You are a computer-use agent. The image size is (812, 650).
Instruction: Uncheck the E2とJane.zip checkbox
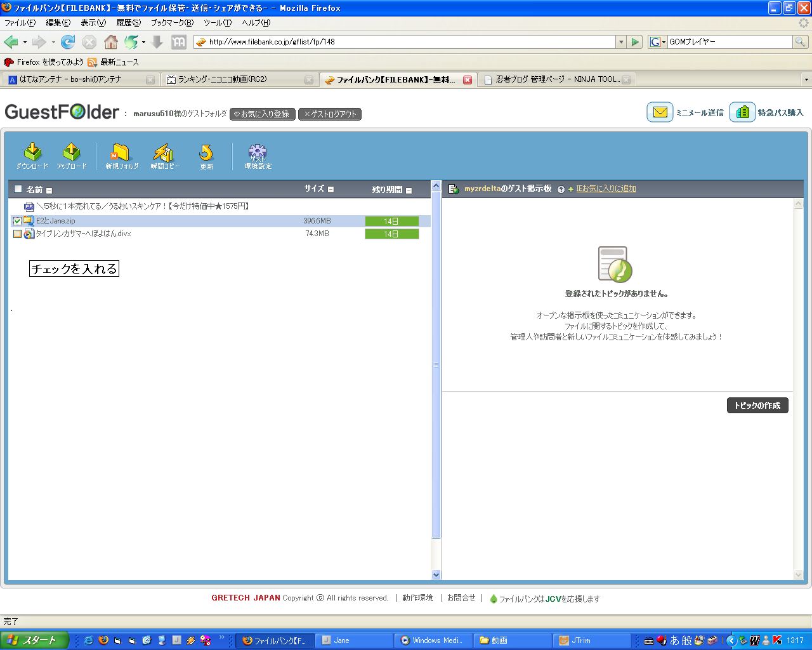[17, 221]
